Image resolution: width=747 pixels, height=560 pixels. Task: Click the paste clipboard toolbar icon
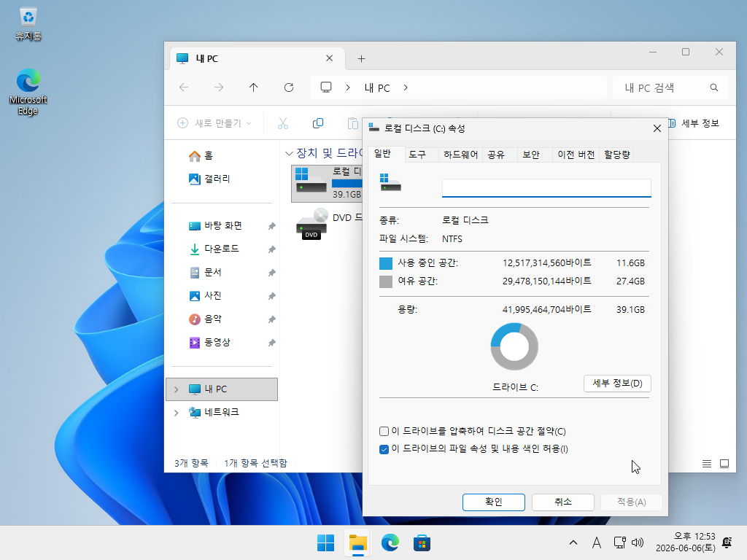click(x=352, y=123)
